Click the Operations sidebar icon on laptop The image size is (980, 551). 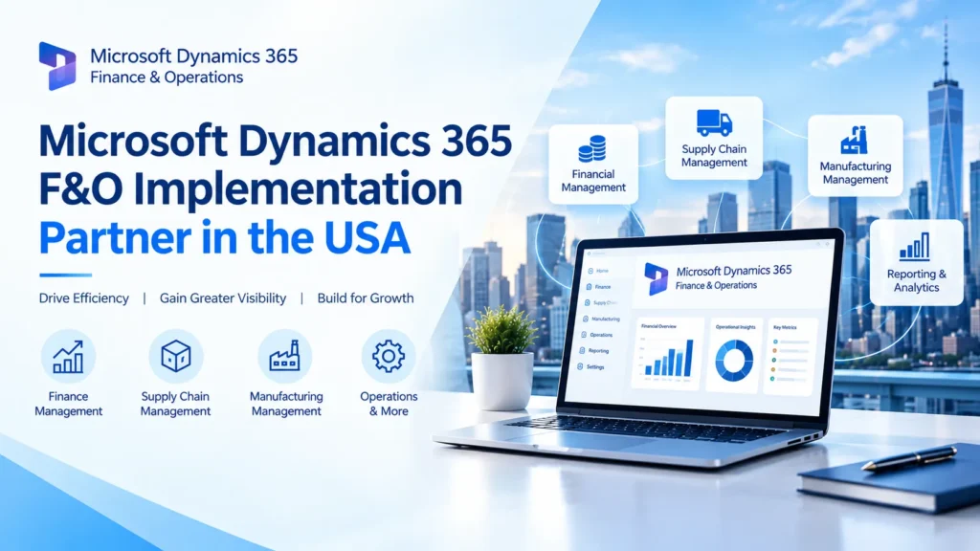click(x=584, y=335)
